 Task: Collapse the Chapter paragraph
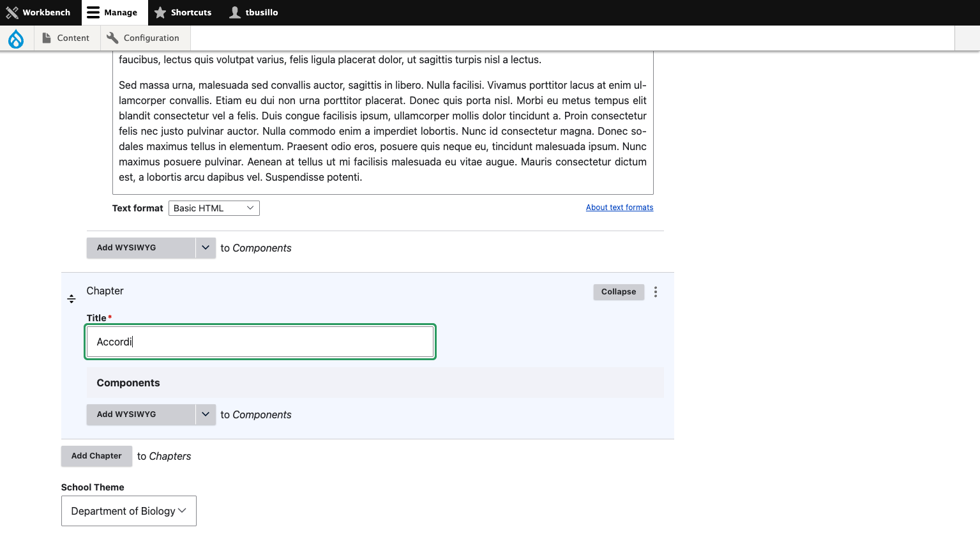[619, 292]
